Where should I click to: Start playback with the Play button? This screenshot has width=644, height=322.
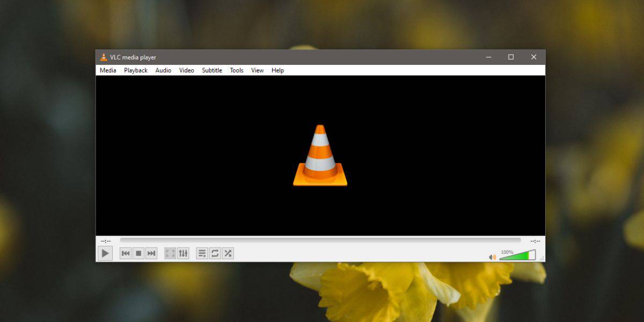pyautogui.click(x=105, y=253)
